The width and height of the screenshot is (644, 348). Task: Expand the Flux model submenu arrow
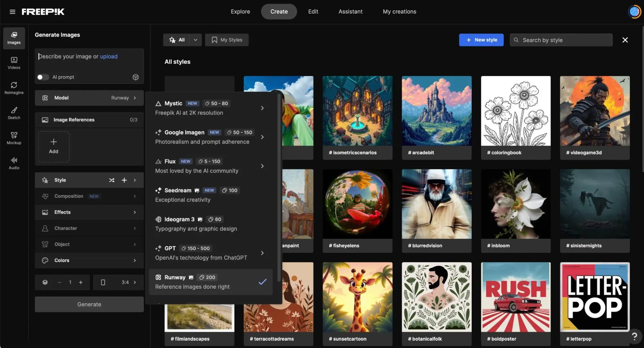click(x=262, y=166)
